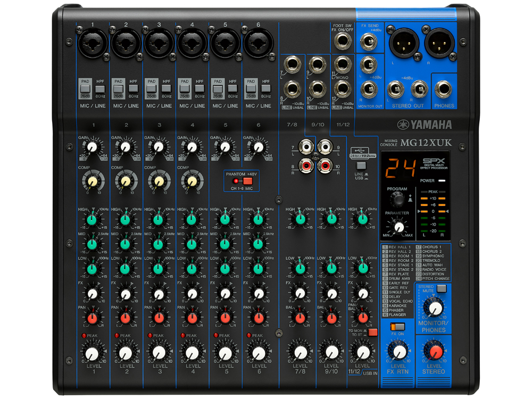The width and height of the screenshot is (532, 399).
Task: Click the channel 1 red PEAK indicator
Action: click(x=84, y=336)
